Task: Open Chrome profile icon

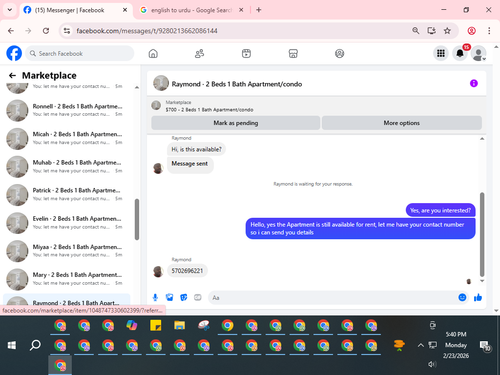Action: (x=471, y=31)
